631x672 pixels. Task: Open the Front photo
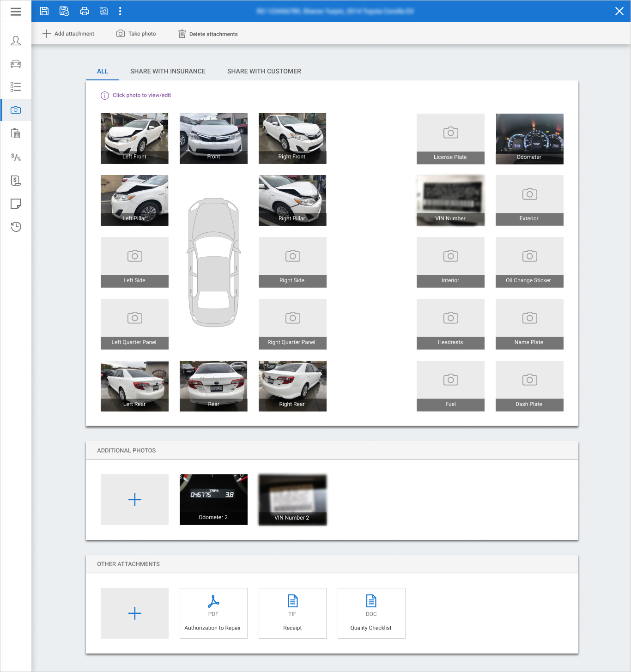click(x=213, y=139)
